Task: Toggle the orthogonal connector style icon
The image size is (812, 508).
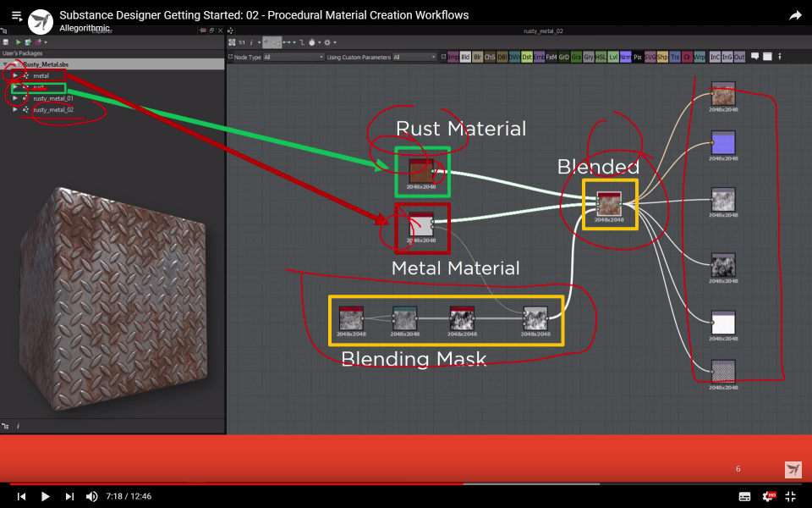Action: point(302,42)
